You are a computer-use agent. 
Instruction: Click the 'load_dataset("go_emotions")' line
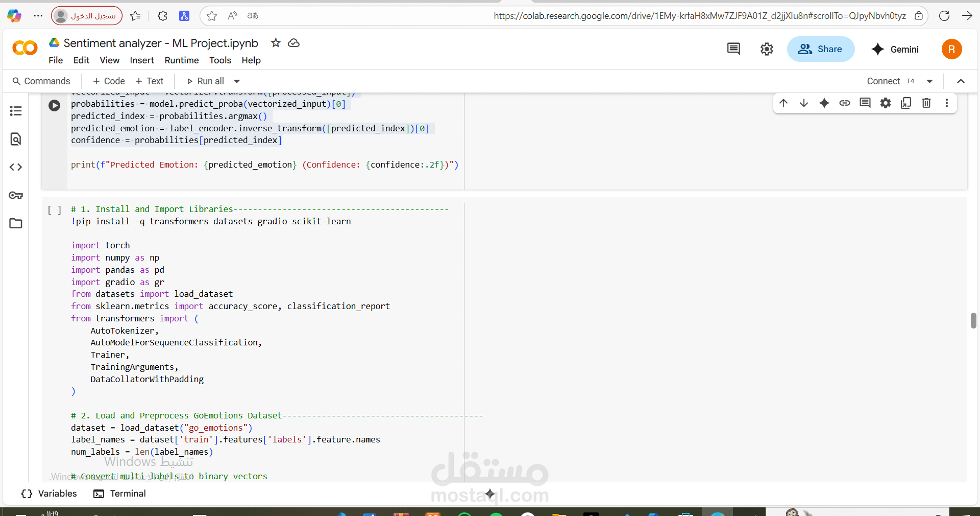162,428
